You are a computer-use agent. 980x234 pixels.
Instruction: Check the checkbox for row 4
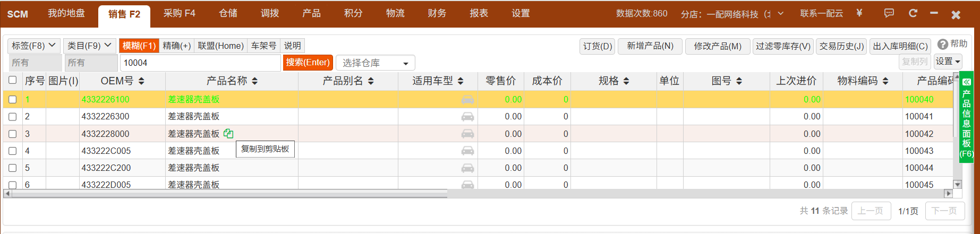click(13, 151)
